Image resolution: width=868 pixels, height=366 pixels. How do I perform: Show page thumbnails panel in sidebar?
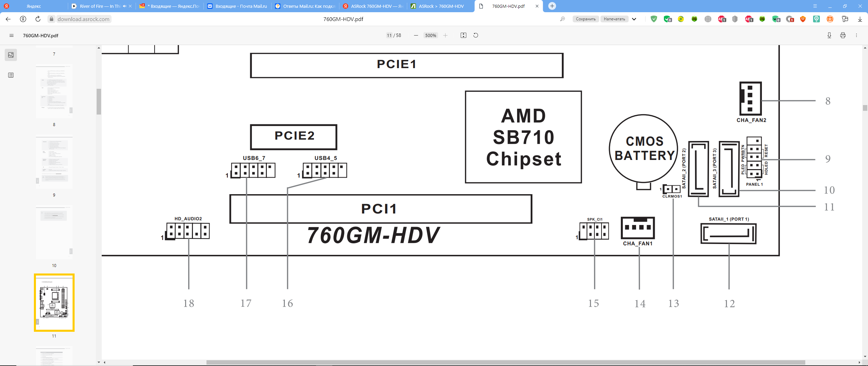[x=11, y=55]
